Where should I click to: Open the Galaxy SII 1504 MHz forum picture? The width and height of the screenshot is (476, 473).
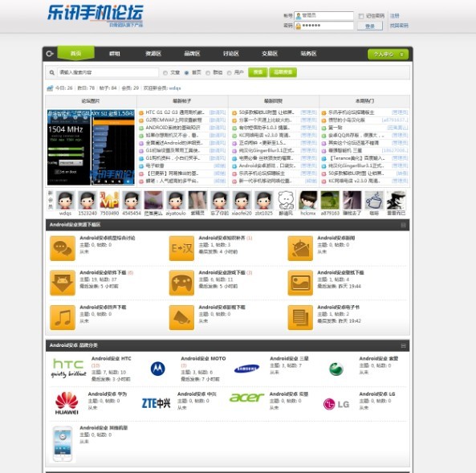[x=91, y=147]
